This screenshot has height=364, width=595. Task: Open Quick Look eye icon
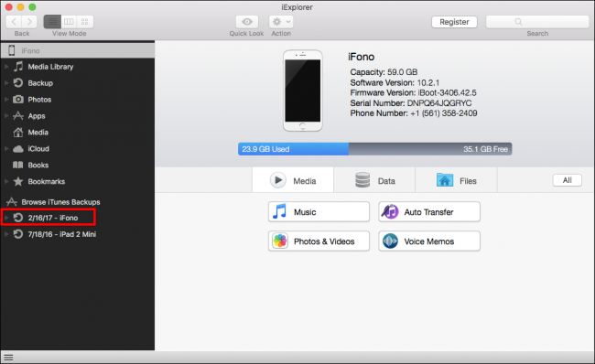[247, 22]
